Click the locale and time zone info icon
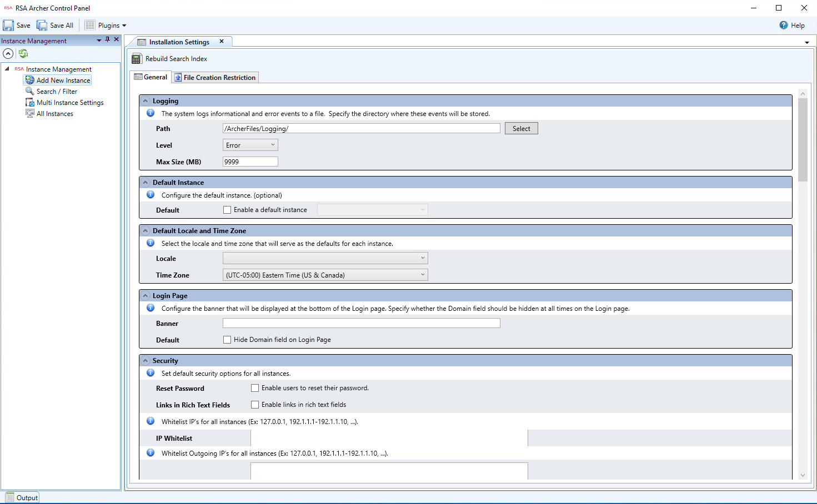Screen dimensions: 817x504 [151, 243]
